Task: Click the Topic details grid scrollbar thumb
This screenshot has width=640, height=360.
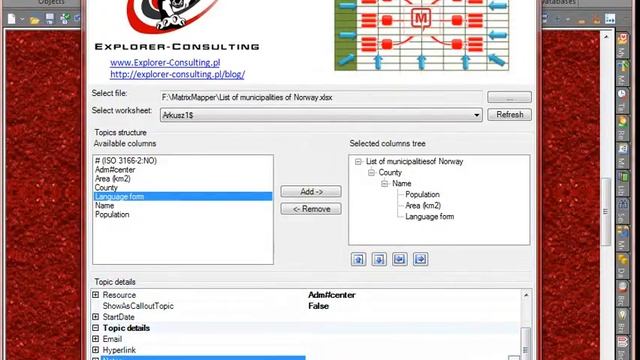Action: pyautogui.click(x=526, y=345)
